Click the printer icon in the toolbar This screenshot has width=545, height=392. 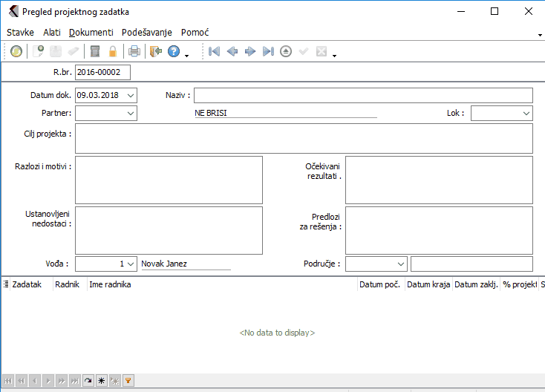tap(134, 51)
